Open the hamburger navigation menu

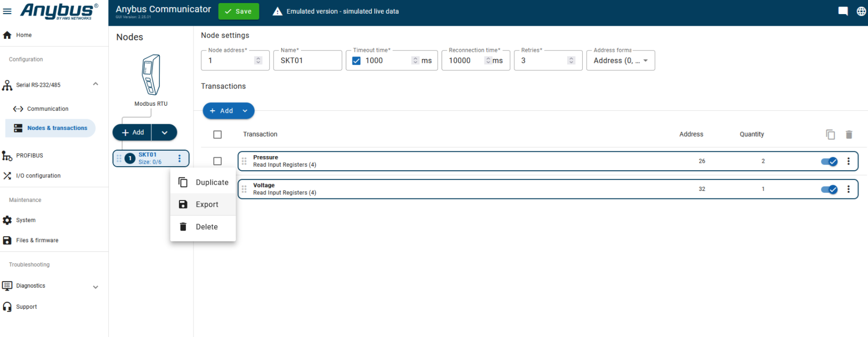(x=7, y=11)
